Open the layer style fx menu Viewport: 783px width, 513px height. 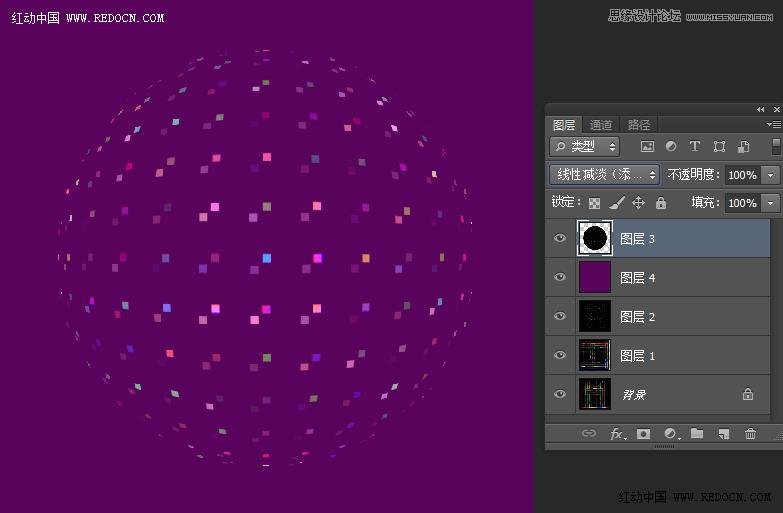pos(618,434)
